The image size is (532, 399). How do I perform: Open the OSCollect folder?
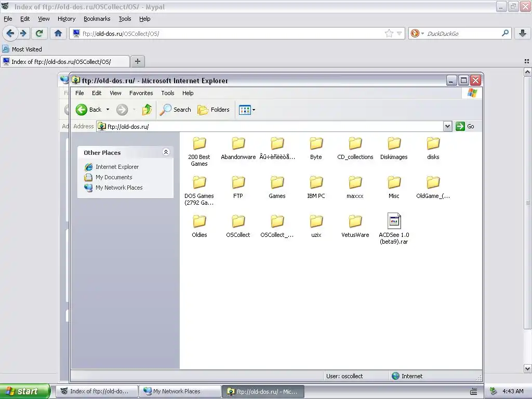tap(238, 226)
